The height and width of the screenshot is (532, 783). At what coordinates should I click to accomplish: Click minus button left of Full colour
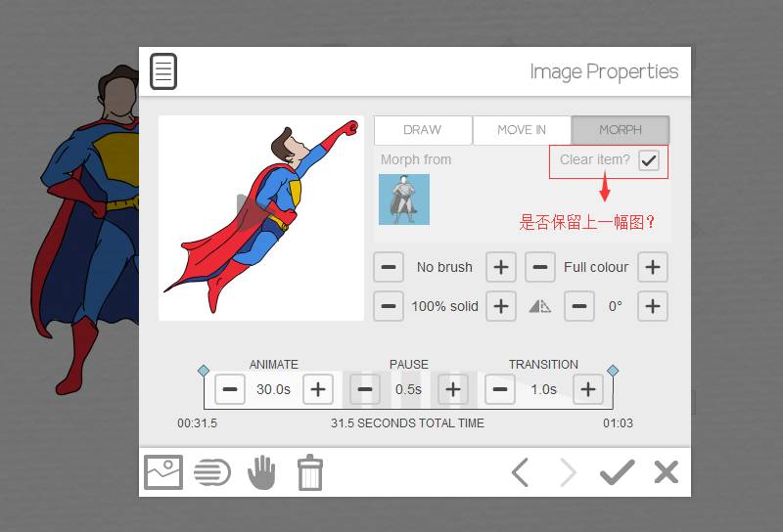540,267
